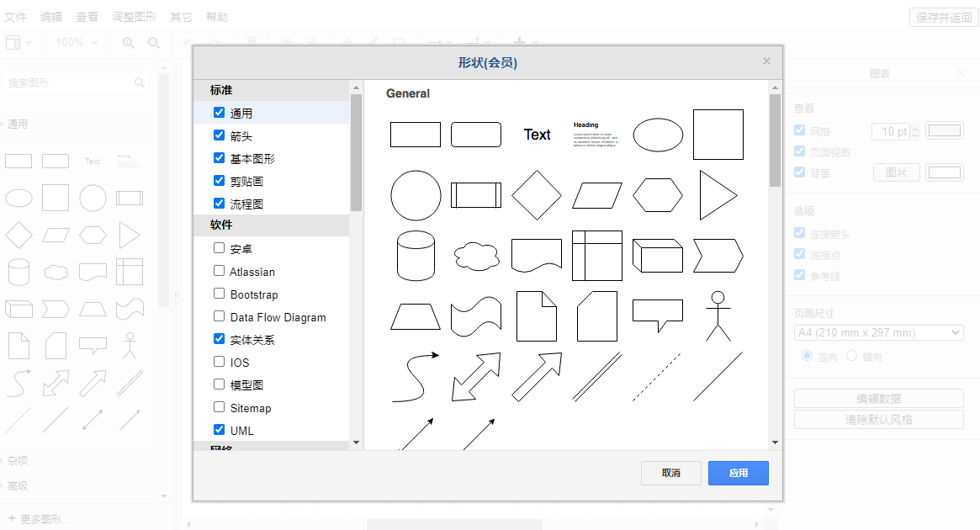The width and height of the screenshot is (980, 530).
Task: Choose the document shape with wavy bottom
Action: pyautogui.click(x=536, y=256)
